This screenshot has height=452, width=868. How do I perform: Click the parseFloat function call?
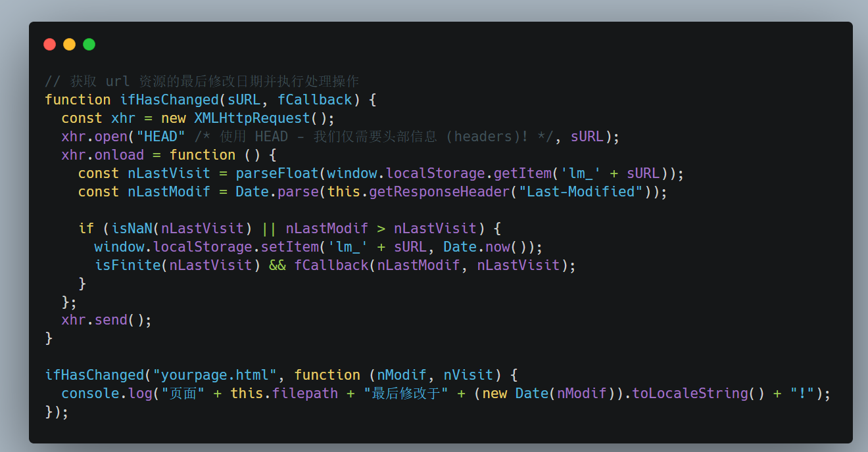tap(277, 173)
